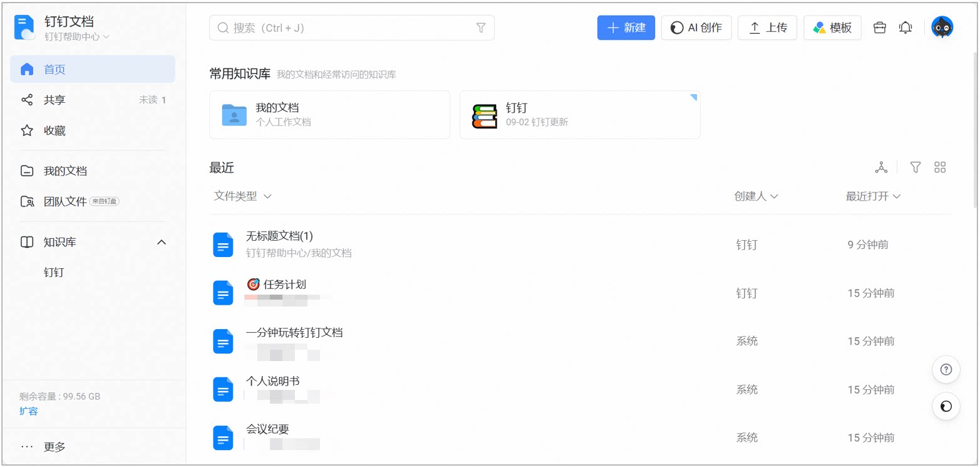Open 我的文档 in the sidebar
The width and height of the screenshot is (980, 467).
coord(93,171)
